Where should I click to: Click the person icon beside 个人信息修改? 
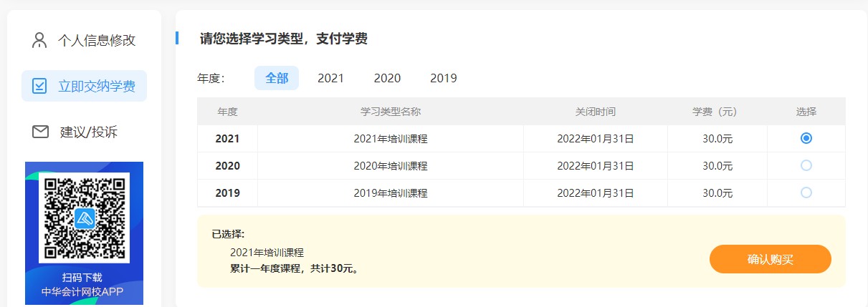(39, 40)
